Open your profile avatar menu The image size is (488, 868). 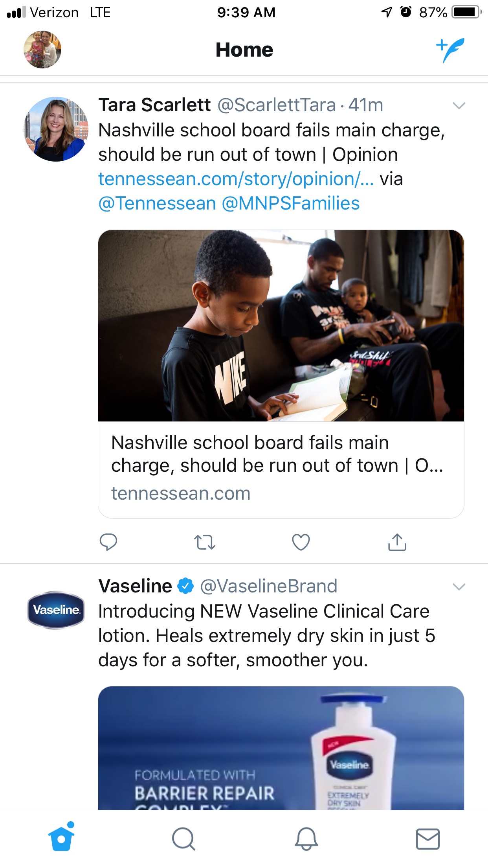coord(42,50)
